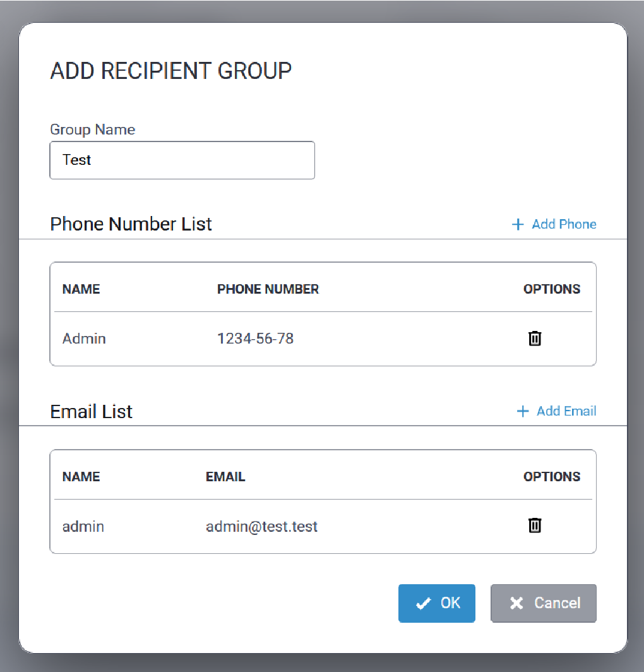
Task: Click the PHONE NUMBER column header
Action: (x=268, y=289)
